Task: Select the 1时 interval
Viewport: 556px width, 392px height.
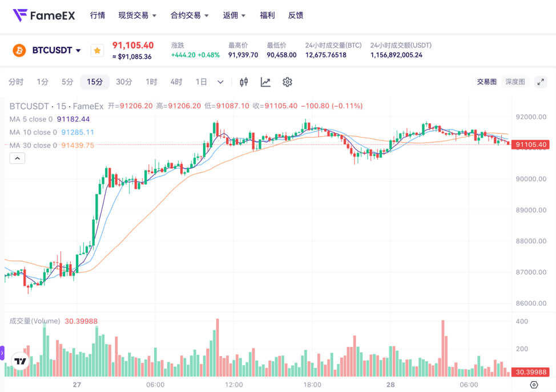Action: [151, 82]
